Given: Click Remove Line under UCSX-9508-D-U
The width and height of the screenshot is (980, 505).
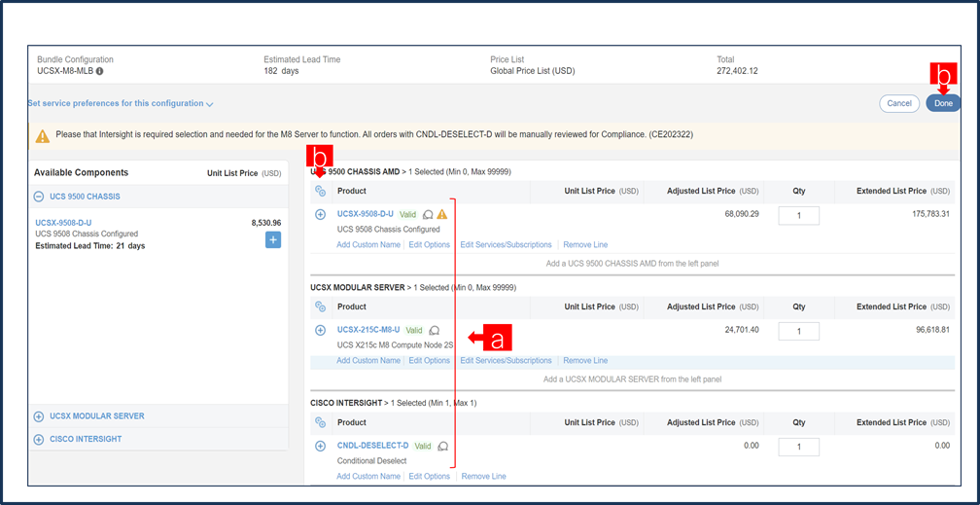Looking at the screenshot, I should click(585, 244).
